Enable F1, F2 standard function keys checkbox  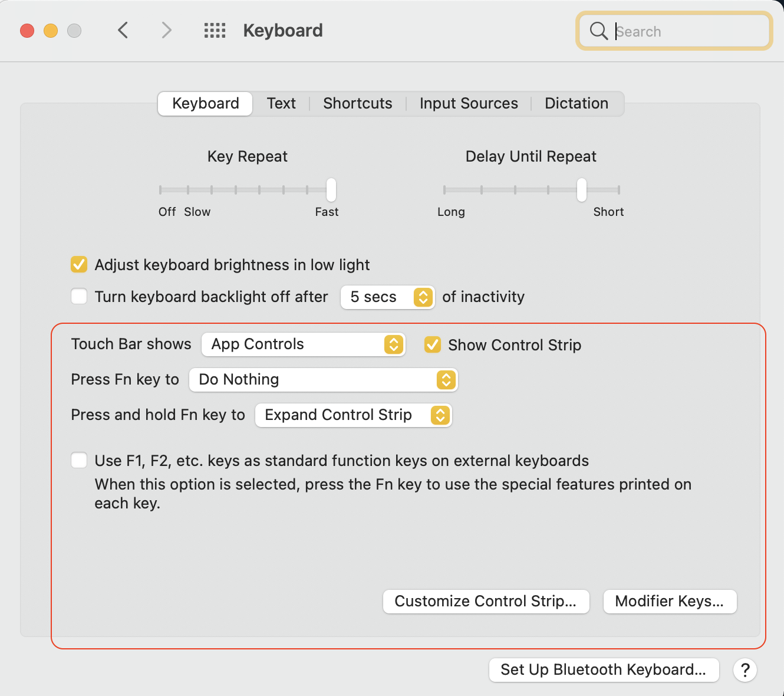pyautogui.click(x=79, y=460)
